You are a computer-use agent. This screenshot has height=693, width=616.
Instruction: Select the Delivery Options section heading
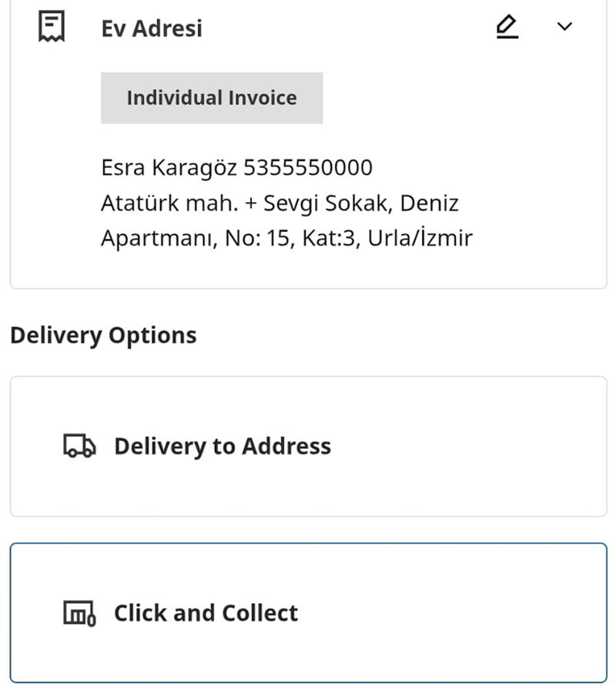(x=102, y=334)
